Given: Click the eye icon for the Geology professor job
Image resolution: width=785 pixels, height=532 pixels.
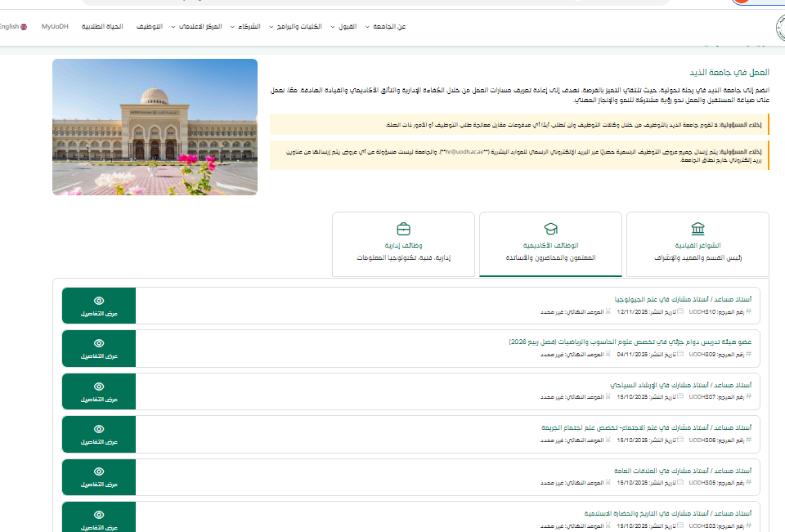Looking at the screenshot, I should 99,301.
